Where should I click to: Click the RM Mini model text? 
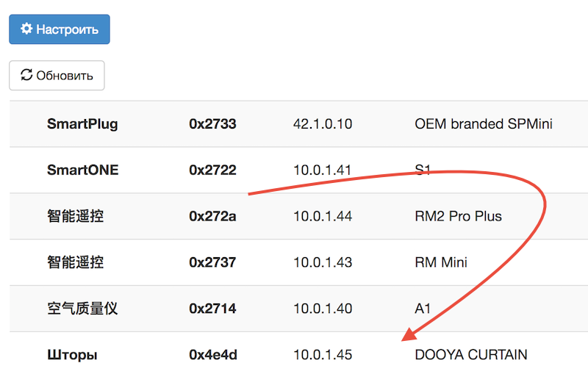click(441, 262)
